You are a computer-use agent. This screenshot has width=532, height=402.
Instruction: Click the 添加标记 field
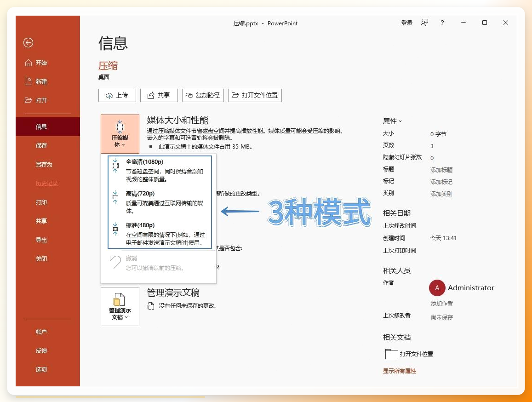pyautogui.click(x=441, y=182)
